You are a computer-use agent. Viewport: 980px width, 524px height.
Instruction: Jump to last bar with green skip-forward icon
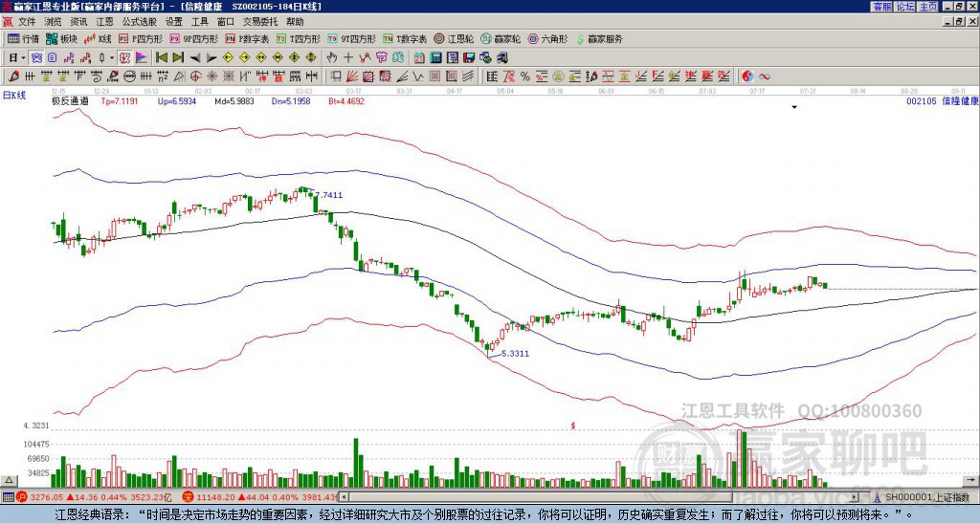[x=178, y=57]
